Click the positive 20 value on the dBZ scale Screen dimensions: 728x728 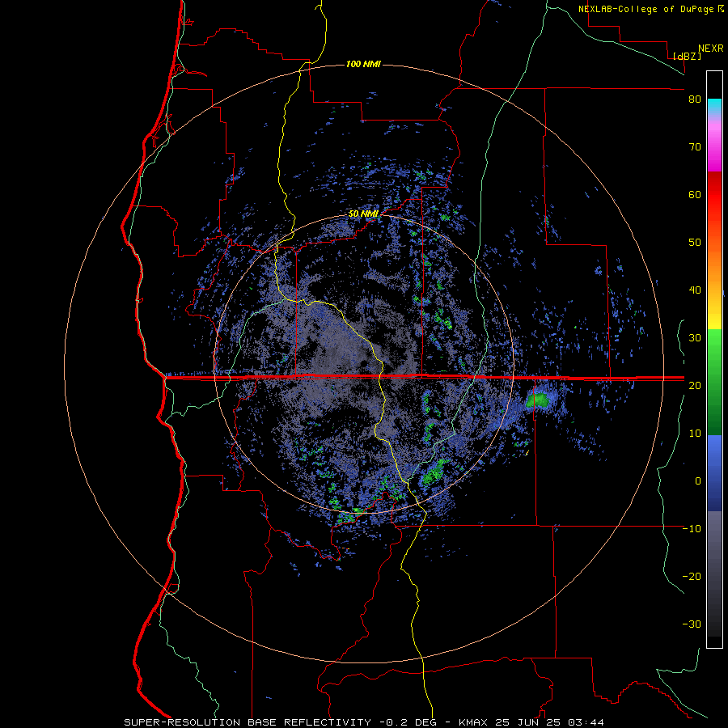695,386
